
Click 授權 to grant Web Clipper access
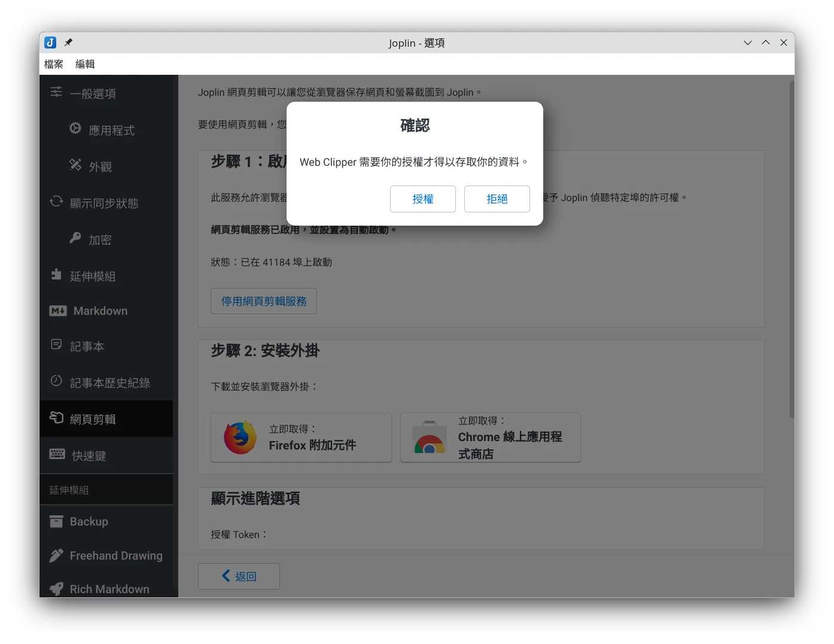point(423,199)
